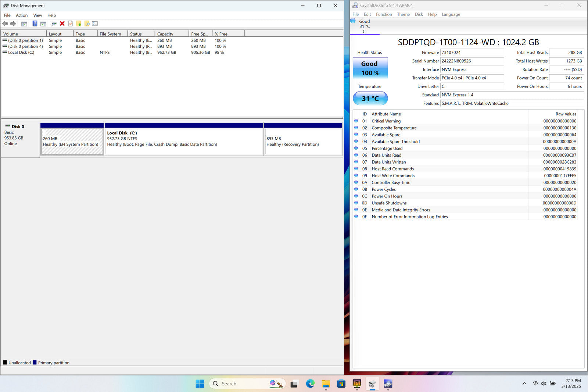The image size is (588, 392).
Task: Sort by Capacity column header
Action: [x=172, y=34]
